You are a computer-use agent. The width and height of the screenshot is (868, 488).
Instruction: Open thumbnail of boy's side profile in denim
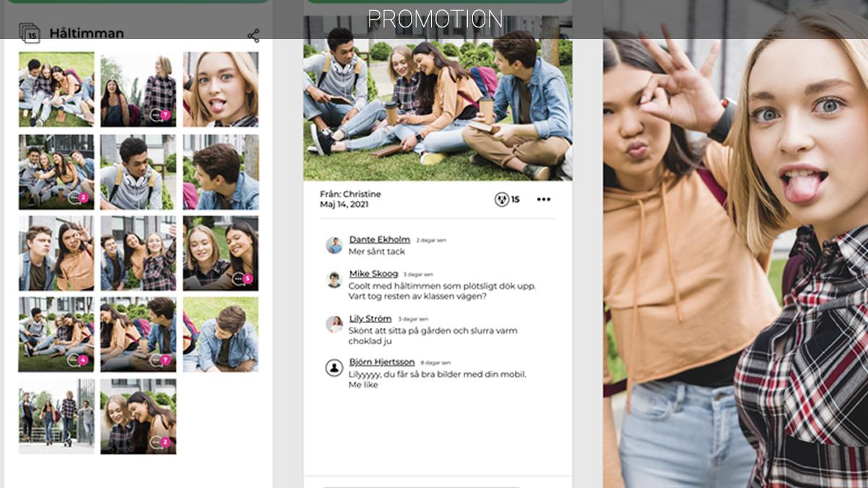pos(221,171)
